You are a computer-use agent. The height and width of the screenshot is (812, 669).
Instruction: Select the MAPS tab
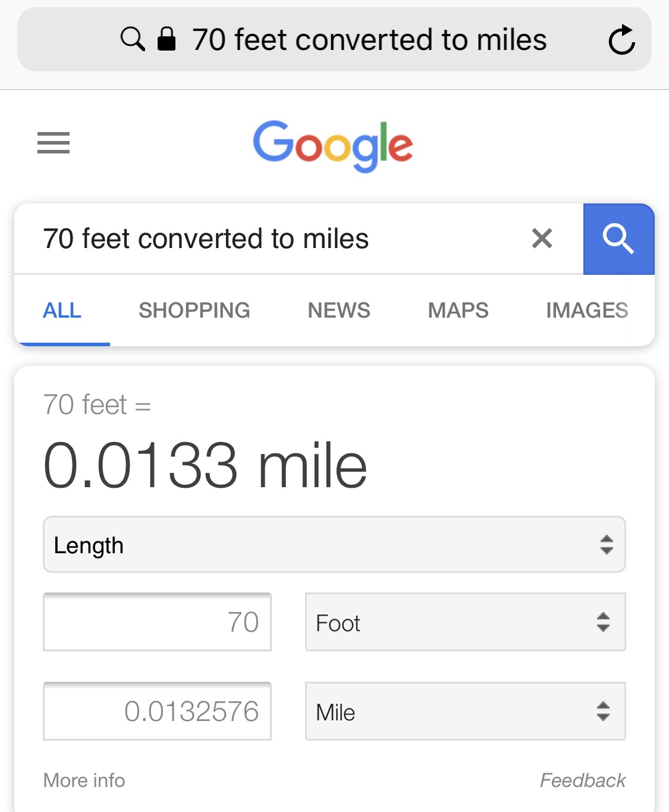coord(458,310)
